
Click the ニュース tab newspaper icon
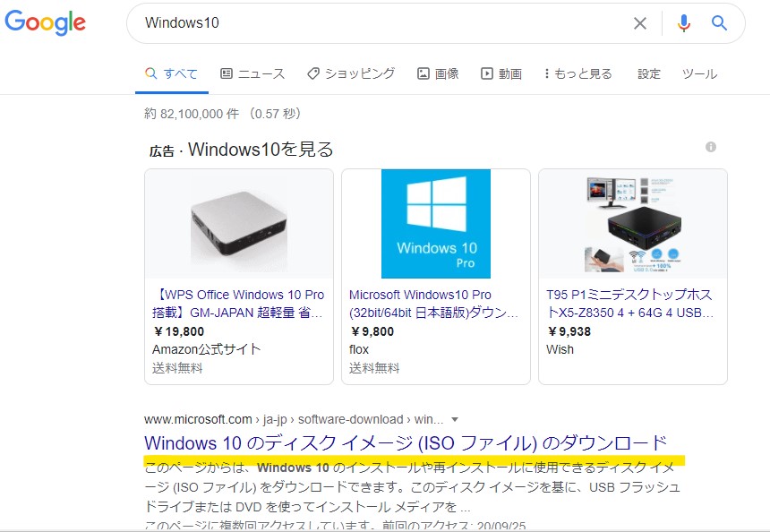point(226,73)
